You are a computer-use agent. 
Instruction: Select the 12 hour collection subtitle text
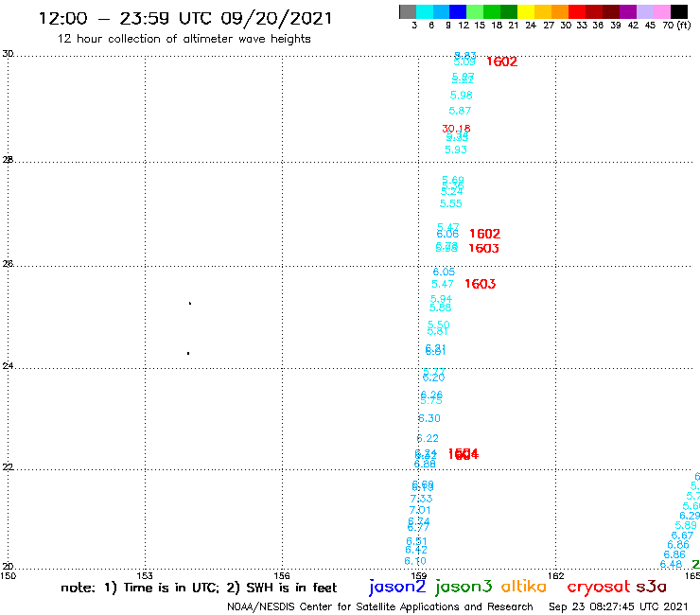(184, 40)
